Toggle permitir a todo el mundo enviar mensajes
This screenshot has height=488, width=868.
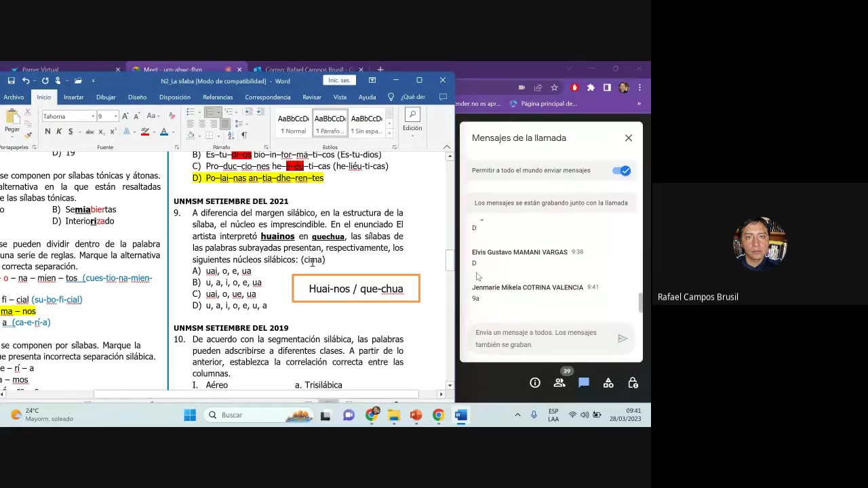[x=621, y=171]
